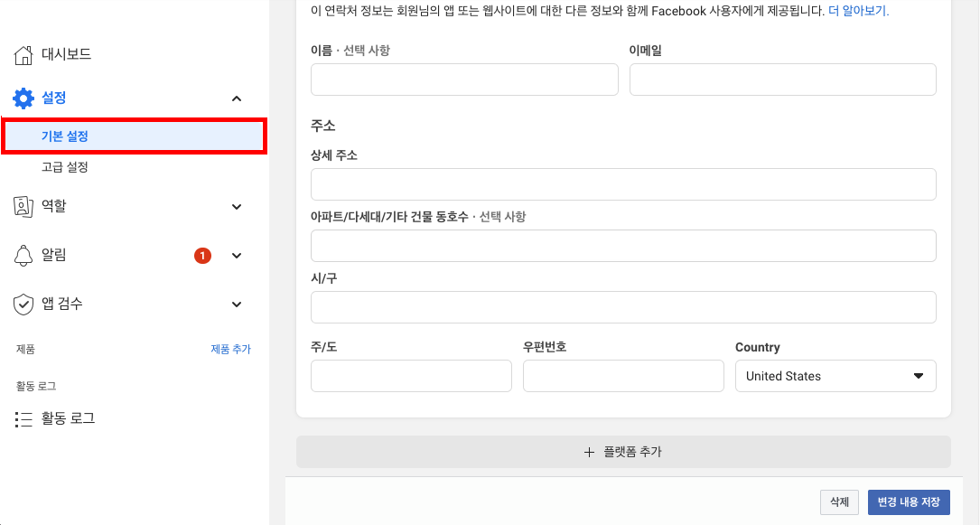
Task: Click the Activity Log list icon
Action: click(23, 419)
